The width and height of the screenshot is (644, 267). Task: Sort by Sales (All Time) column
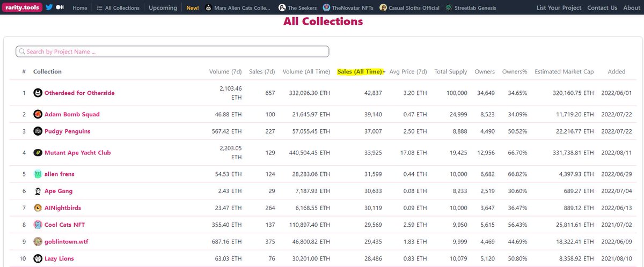[361, 72]
